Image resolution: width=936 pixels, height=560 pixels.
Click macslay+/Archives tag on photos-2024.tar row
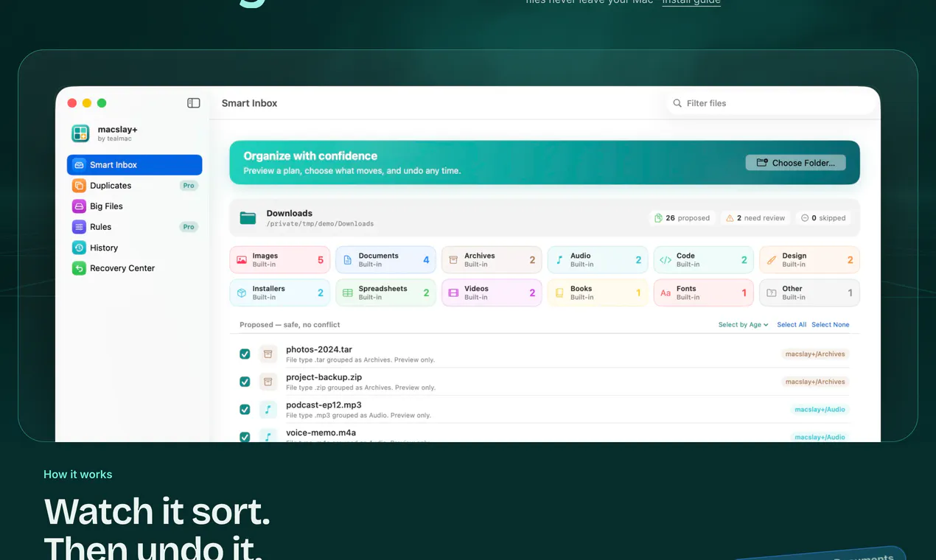pos(815,354)
